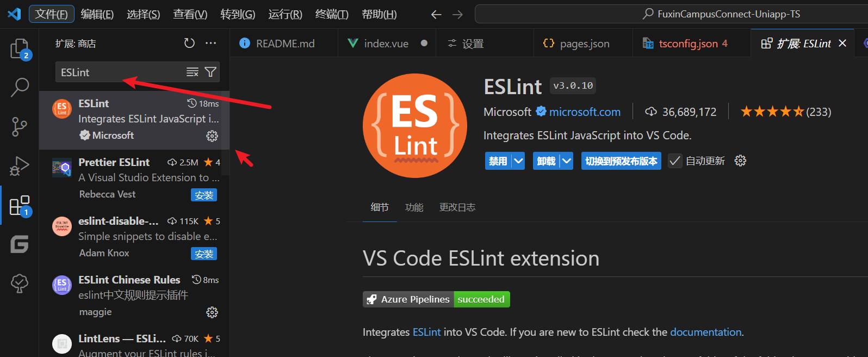Click the 切换到预发布版本 button
Screen dimensions: 868x357
coord(621,161)
